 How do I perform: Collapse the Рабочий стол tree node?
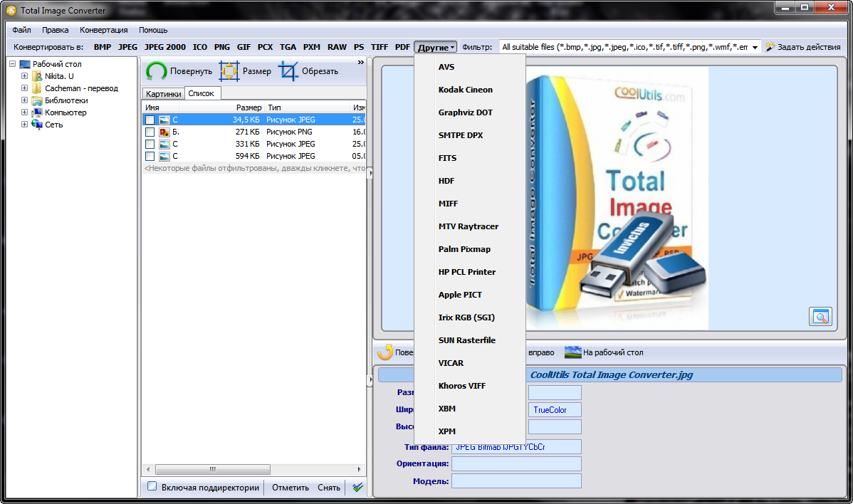13,64
